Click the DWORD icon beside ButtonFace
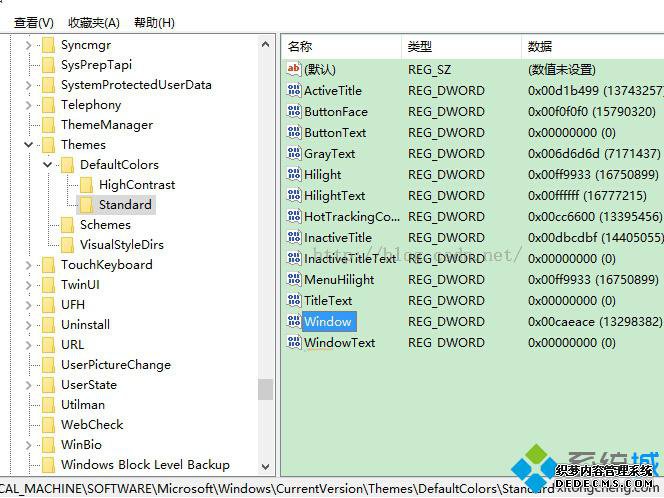 click(x=293, y=111)
